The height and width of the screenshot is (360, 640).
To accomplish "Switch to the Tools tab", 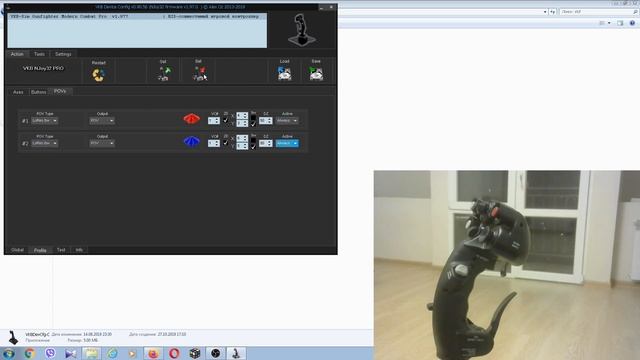I will [x=39, y=54].
